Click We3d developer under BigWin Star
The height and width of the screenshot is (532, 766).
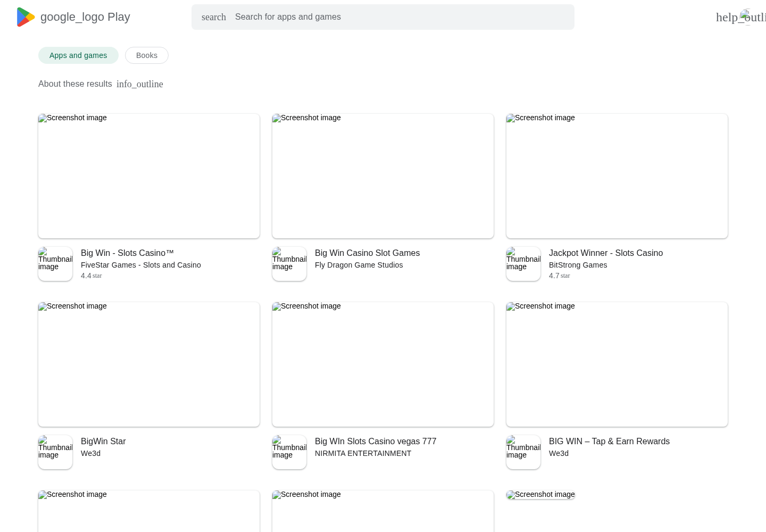pyautogui.click(x=90, y=453)
